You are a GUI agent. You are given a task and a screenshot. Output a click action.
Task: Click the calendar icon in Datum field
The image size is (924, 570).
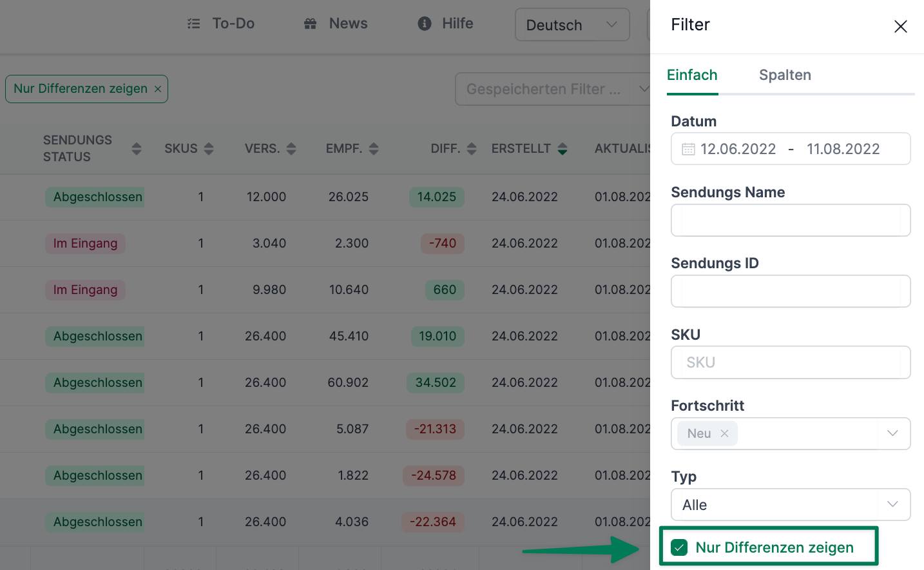(x=688, y=150)
